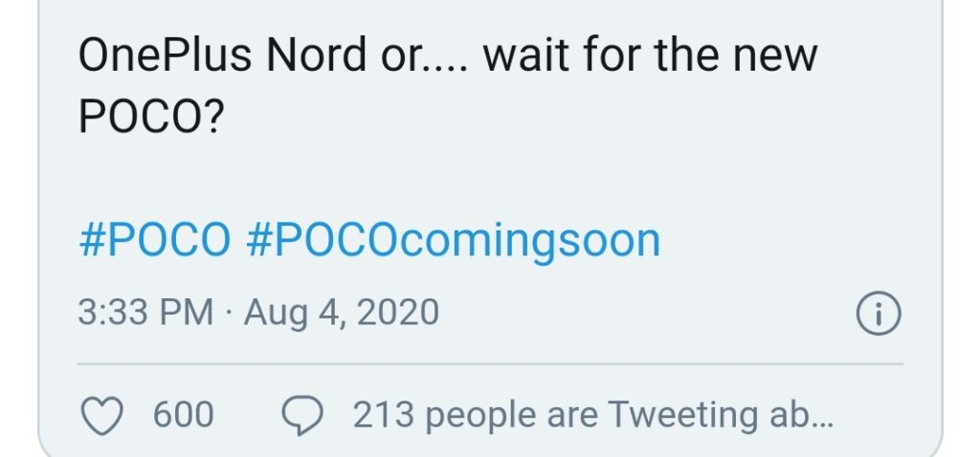Open the #POCO hashtag link
The width and height of the screenshot is (980, 457).
[154, 239]
